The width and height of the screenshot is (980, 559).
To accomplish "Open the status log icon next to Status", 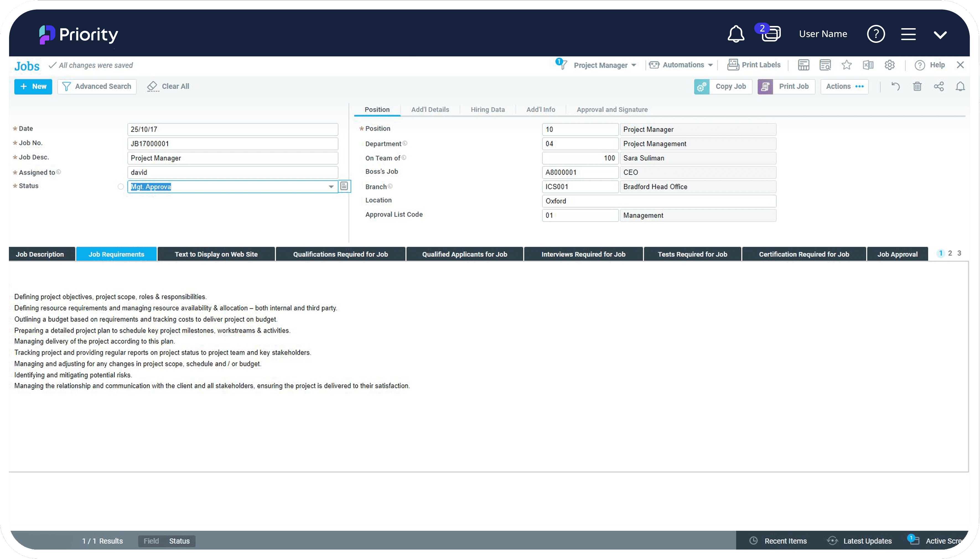I will point(344,186).
